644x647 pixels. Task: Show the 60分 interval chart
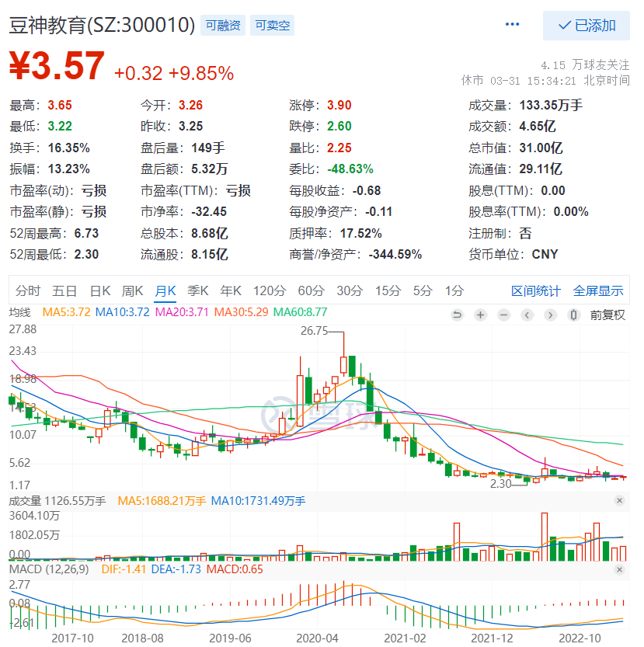click(312, 291)
